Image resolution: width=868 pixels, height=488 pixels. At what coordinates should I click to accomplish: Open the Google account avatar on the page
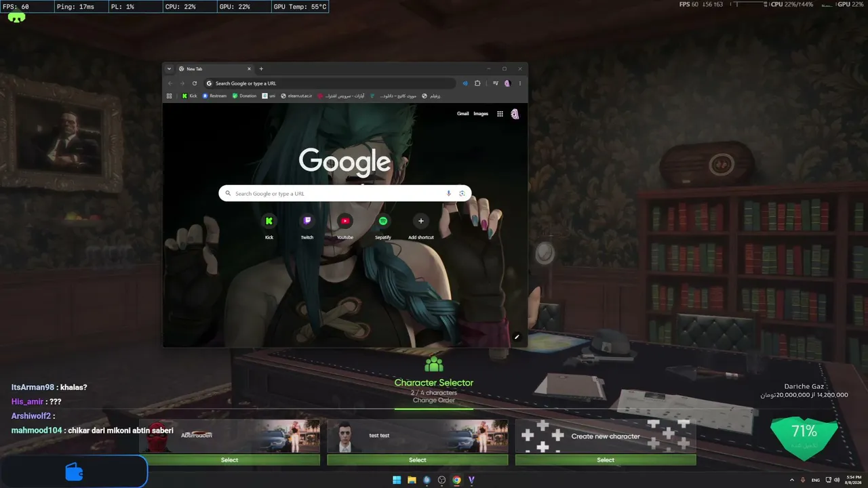point(515,114)
